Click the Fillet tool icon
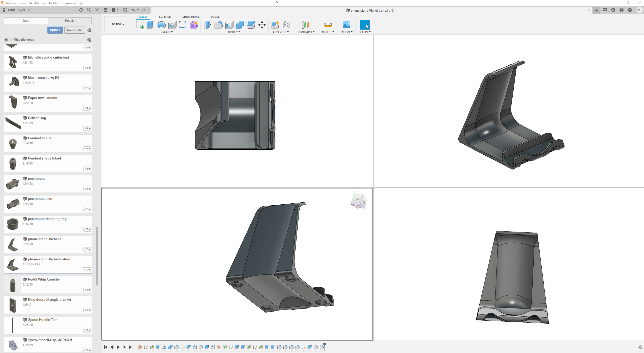The width and height of the screenshot is (644, 353). coord(218,25)
